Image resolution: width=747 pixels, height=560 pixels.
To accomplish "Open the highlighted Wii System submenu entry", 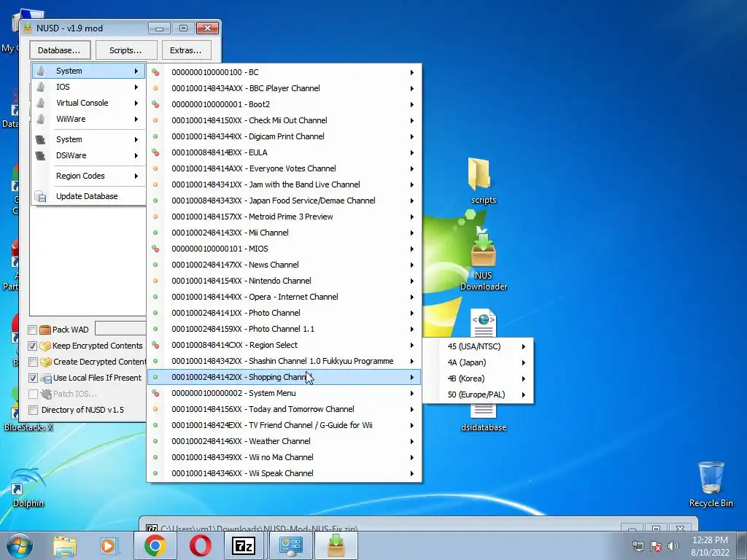I will point(88,71).
